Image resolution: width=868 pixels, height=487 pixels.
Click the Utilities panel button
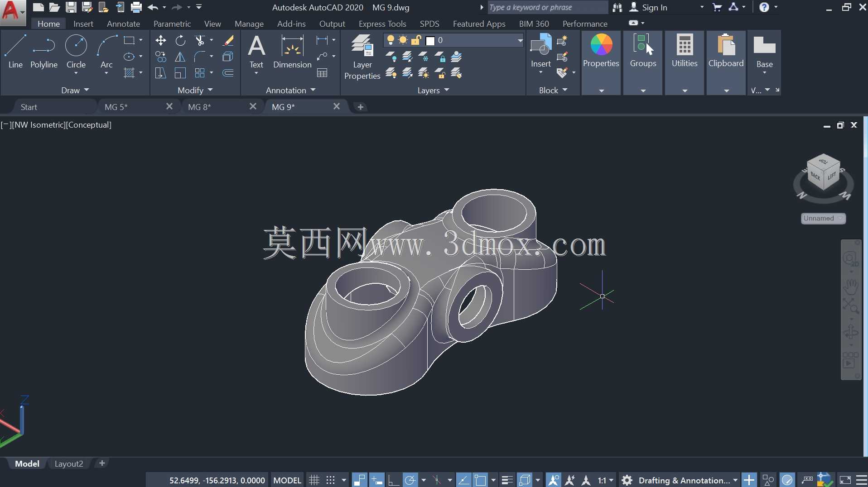click(x=685, y=62)
